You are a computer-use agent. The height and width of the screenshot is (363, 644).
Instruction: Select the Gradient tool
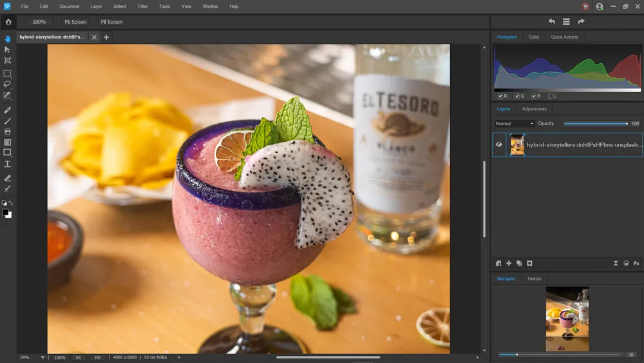point(7,142)
